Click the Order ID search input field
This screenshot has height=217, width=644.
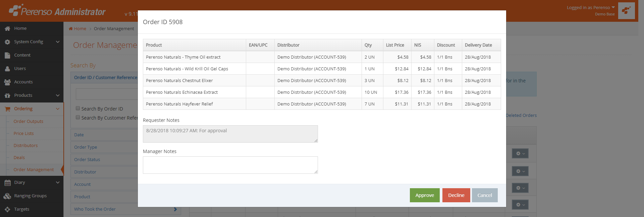107,94
